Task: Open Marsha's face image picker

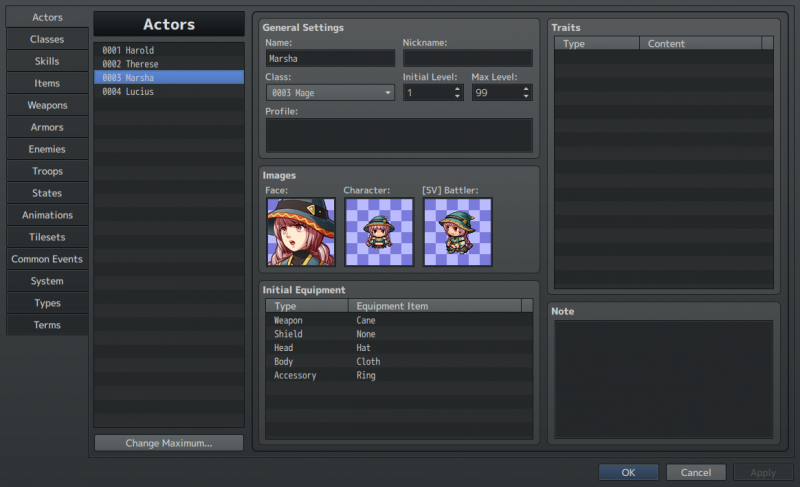Action: tap(301, 232)
